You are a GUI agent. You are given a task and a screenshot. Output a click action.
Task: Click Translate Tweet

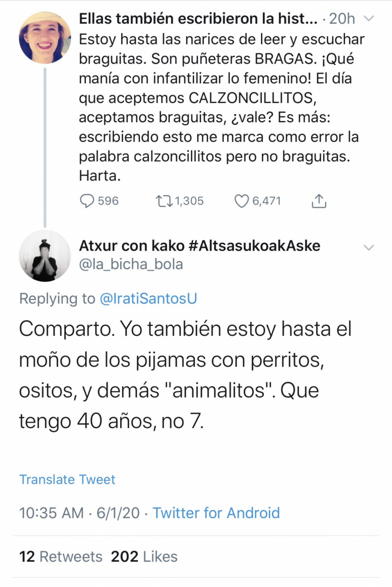coord(67,479)
